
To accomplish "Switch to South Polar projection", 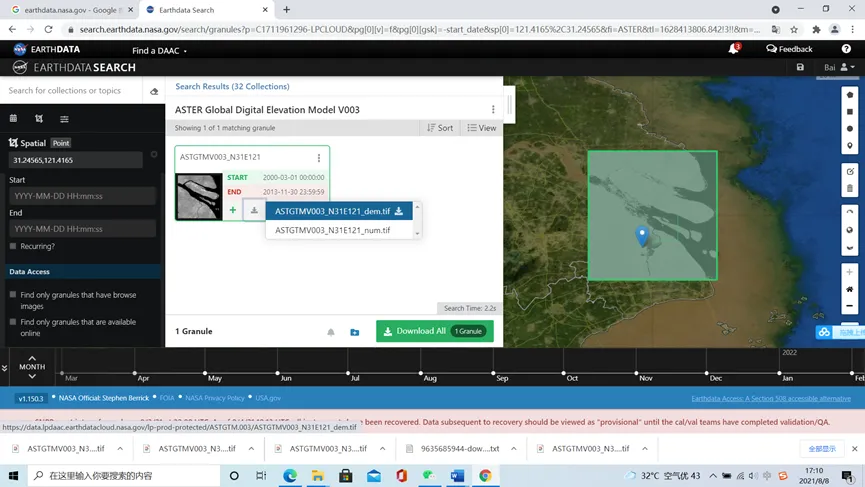I will (x=850, y=247).
